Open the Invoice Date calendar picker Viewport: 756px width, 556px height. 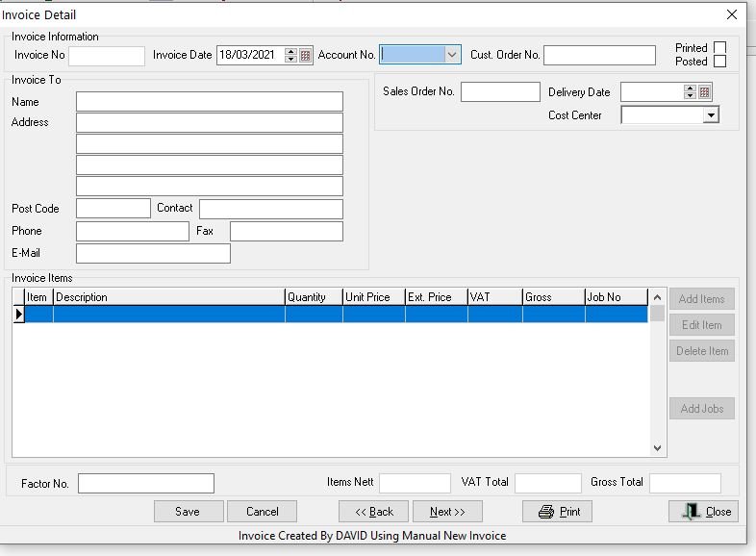tap(305, 56)
